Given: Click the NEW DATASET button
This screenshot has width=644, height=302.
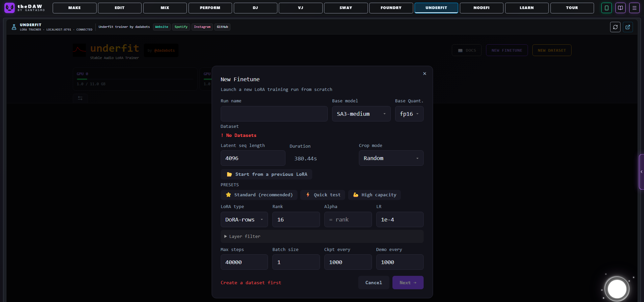Looking at the screenshot, I should (x=552, y=50).
